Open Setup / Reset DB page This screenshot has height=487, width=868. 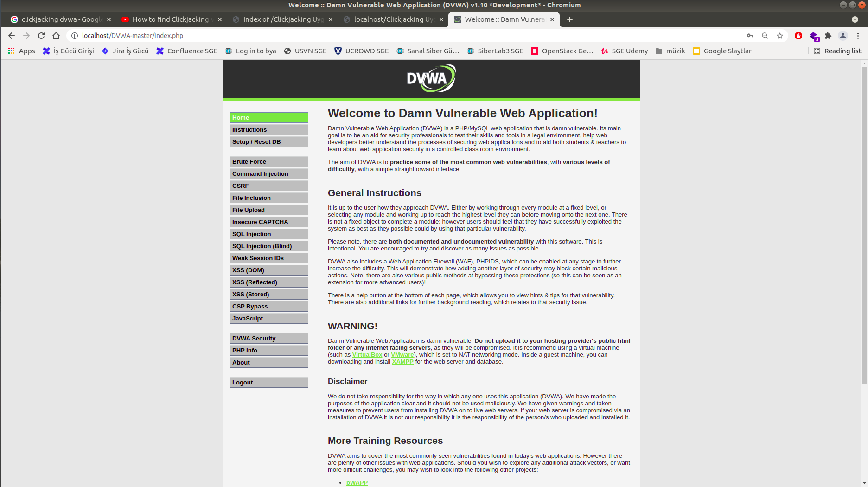tap(269, 142)
